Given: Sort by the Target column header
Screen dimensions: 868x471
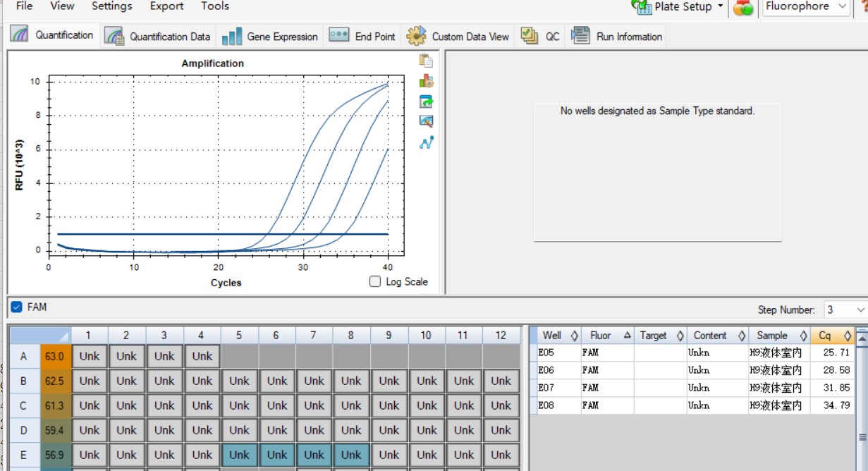Looking at the screenshot, I should coord(660,336).
